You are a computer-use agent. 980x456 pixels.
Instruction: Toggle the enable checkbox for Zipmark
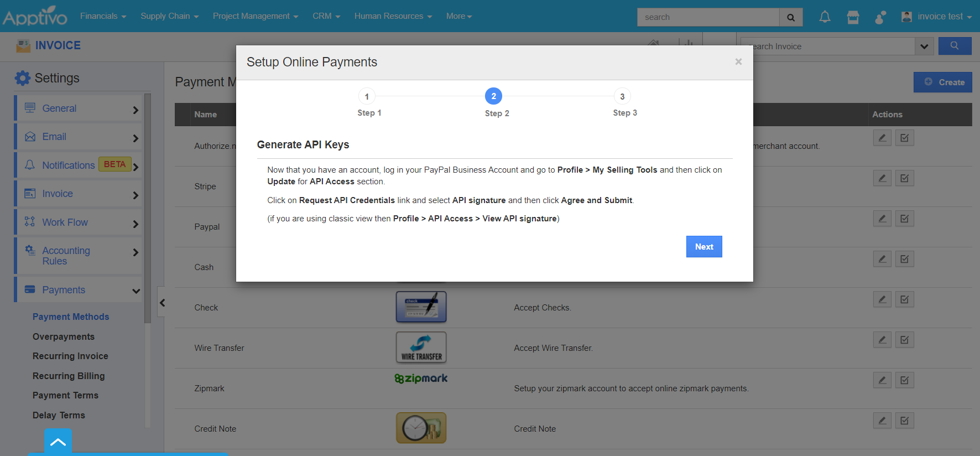(904, 380)
